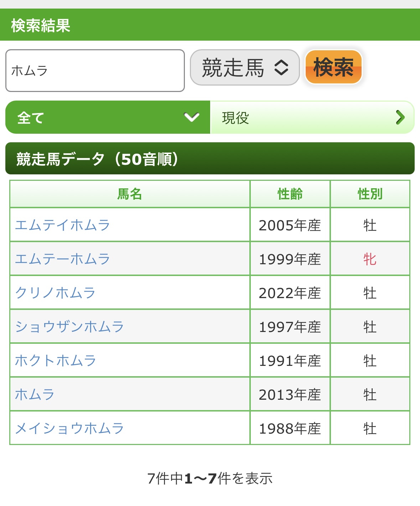Click the chevron arrow on 現役 tab
Screen dimensions: 420x506
[x=400, y=117]
